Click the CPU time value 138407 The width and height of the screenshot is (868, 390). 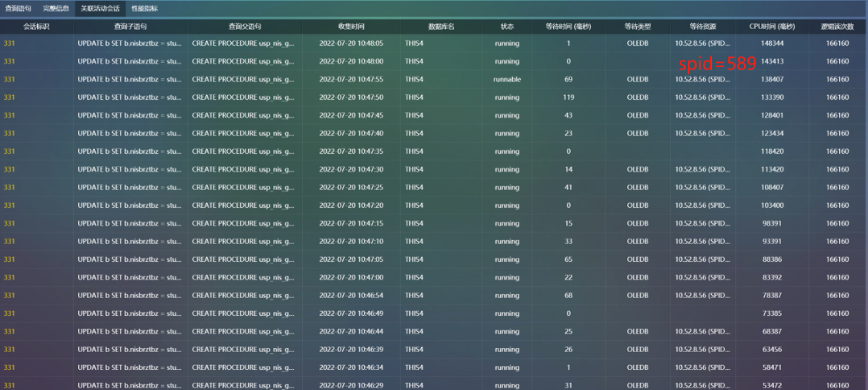pyautogui.click(x=772, y=79)
